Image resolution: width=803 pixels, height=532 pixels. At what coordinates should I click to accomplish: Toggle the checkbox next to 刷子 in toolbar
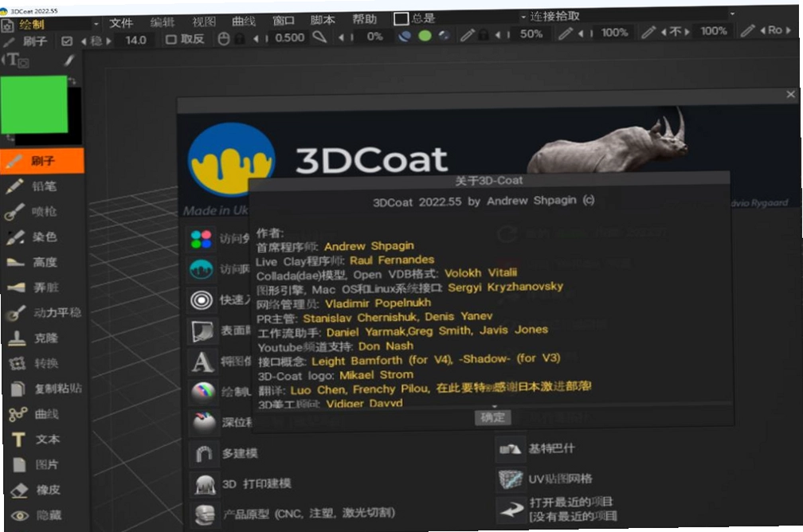point(67,41)
